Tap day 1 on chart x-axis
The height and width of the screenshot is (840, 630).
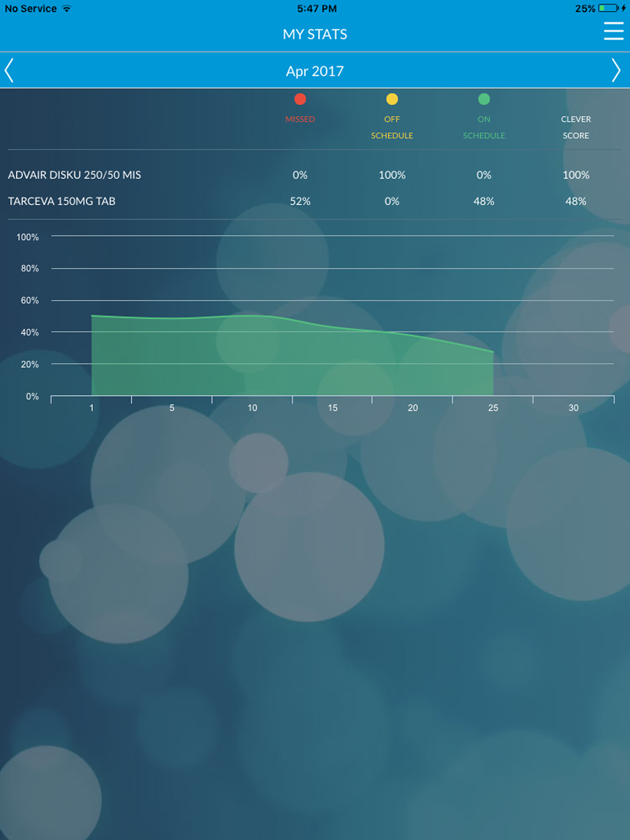coord(92,408)
